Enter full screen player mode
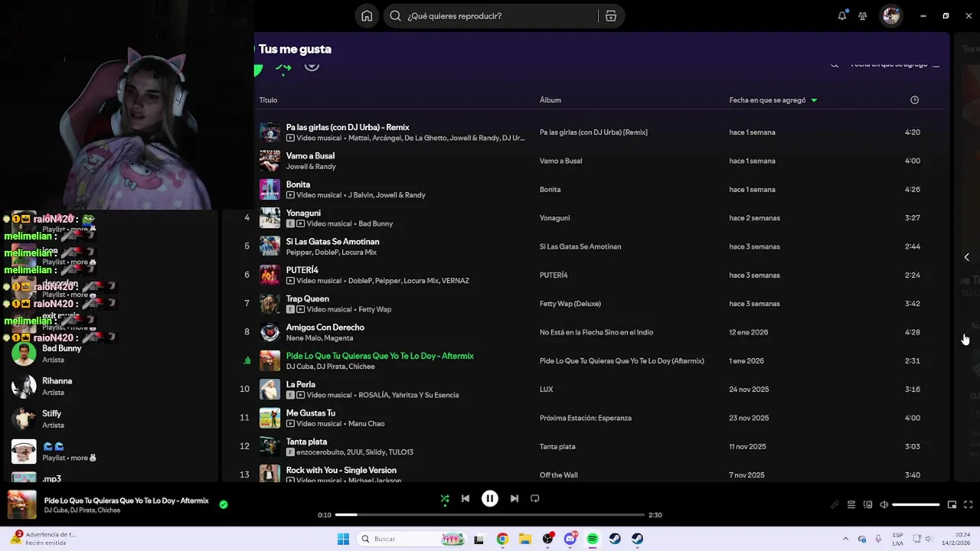This screenshot has height=551, width=980. 968,504
